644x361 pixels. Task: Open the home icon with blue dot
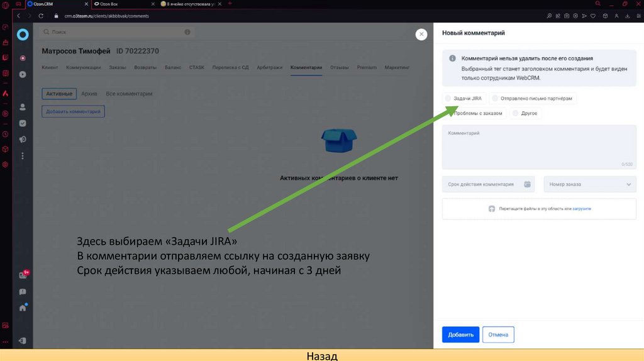pos(23,307)
